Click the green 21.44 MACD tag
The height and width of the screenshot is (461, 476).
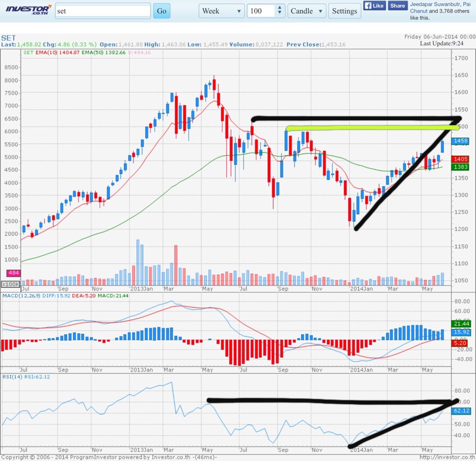coord(461,324)
